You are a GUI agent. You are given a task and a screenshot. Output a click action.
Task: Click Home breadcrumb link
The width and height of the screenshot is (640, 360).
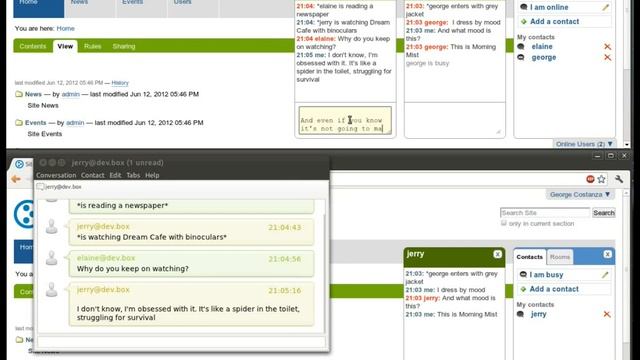point(65,29)
